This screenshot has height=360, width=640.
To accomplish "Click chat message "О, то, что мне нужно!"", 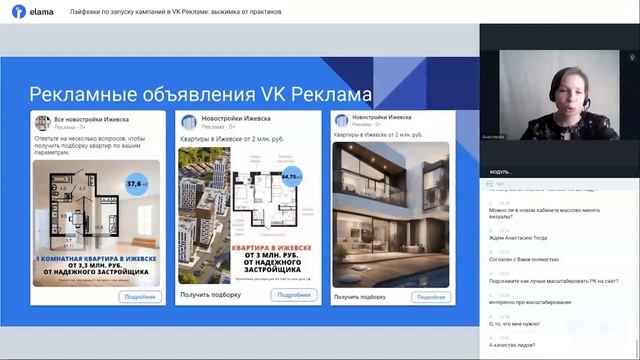I will [514, 324].
